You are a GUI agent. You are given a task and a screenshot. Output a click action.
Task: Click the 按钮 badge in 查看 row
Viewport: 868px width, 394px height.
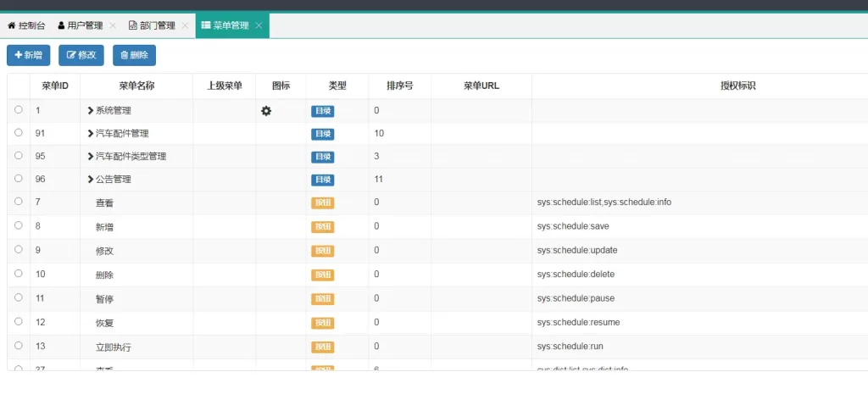coord(322,203)
